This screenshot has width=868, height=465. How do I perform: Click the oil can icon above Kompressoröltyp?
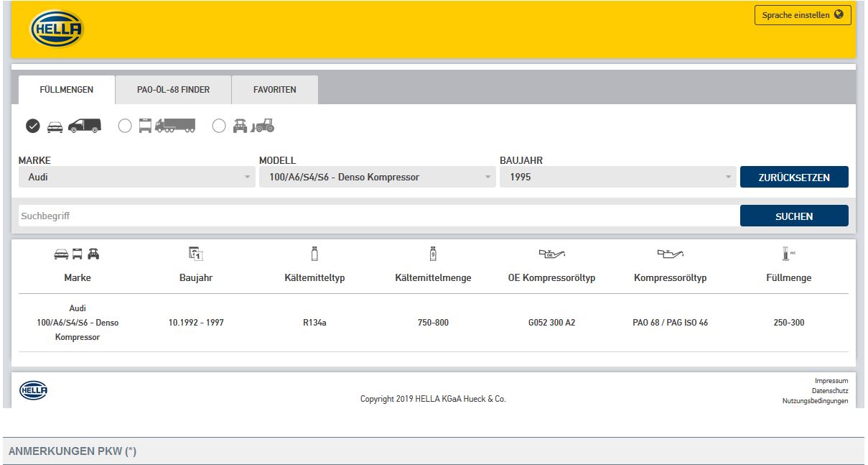pos(670,253)
